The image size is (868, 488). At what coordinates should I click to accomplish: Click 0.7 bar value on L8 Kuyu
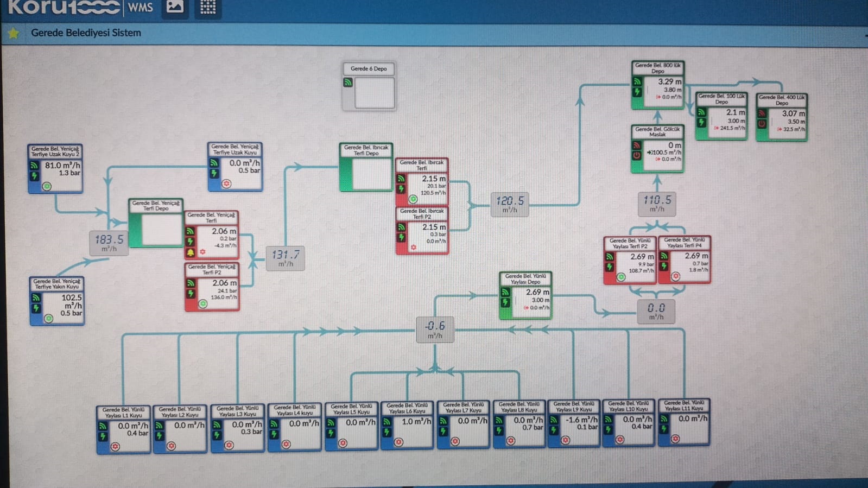(533, 428)
